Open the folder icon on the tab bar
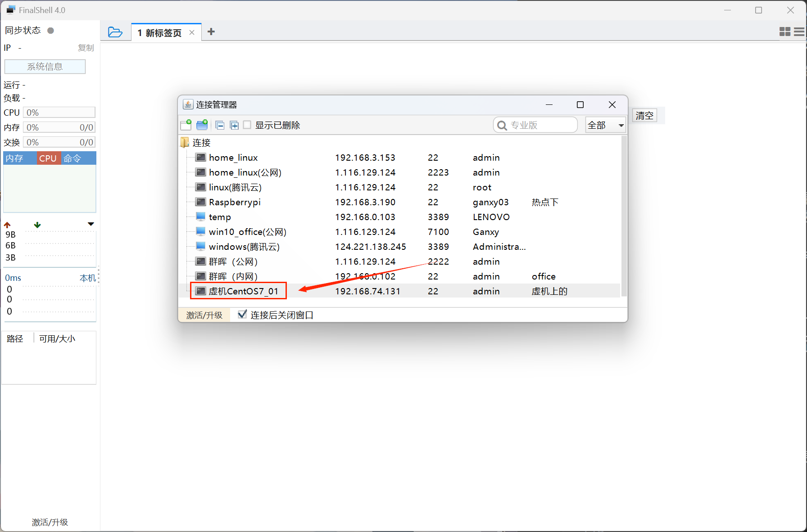Image resolution: width=807 pixels, height=532 pixels. pyautogui.click(x=115, y=32)
